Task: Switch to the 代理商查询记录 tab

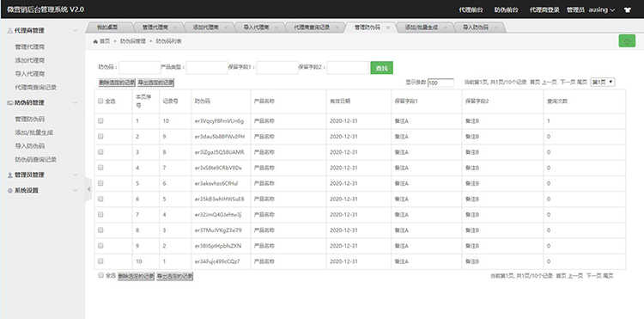Action: (x=312, y=28)
